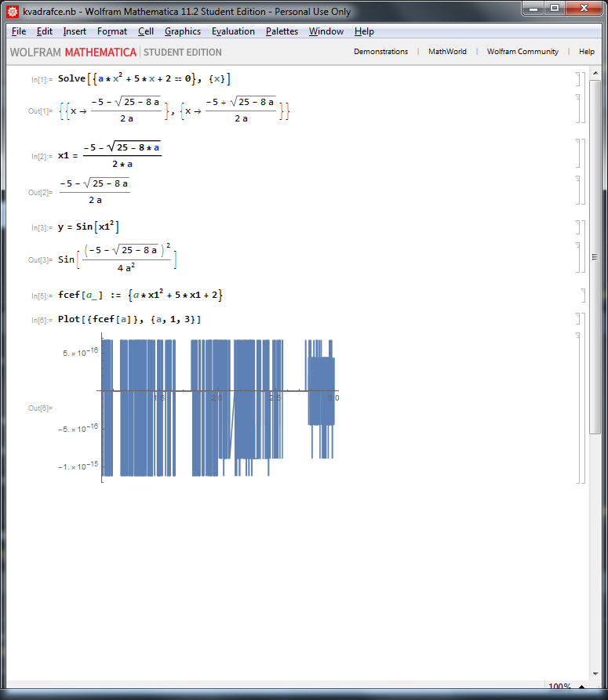Click the In[6]:= cell label
This screenshot has width=608, height=700.
pyautogui.click(x=42, y=320)
